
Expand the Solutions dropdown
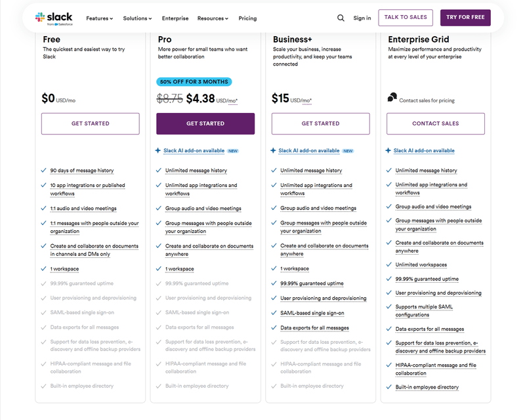point(138,18)
